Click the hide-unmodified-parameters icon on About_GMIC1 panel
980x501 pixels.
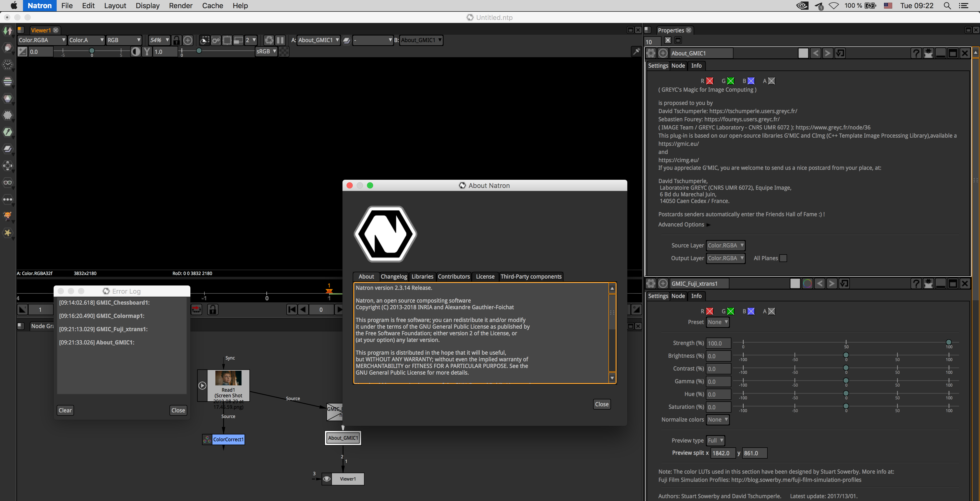tap(928, 53)
